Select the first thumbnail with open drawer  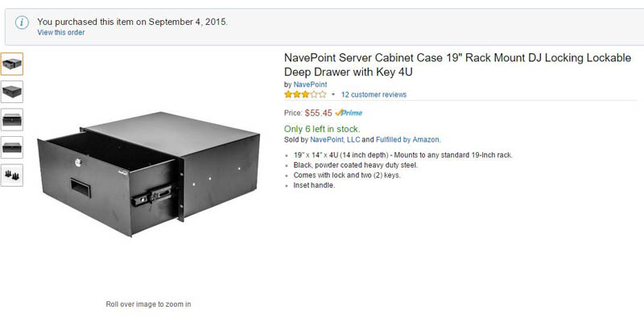point(12,64)
